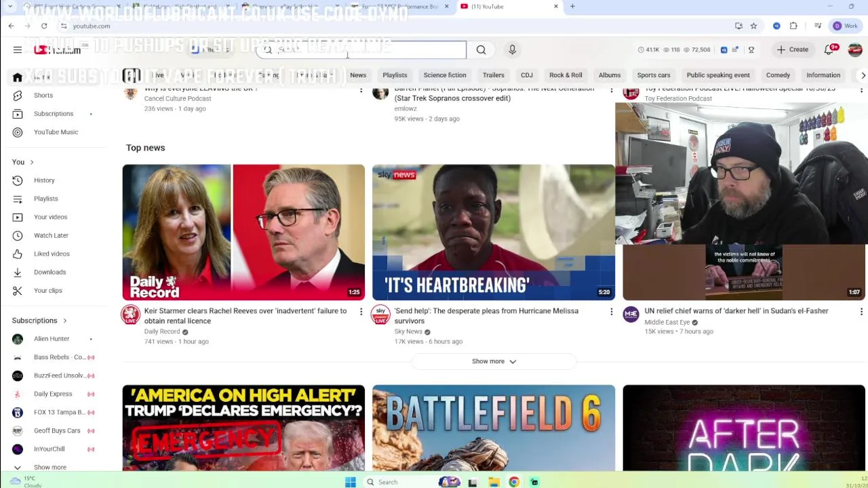
Task: Open Chrome extensions puzzle icon
Action: click(793, 26)
